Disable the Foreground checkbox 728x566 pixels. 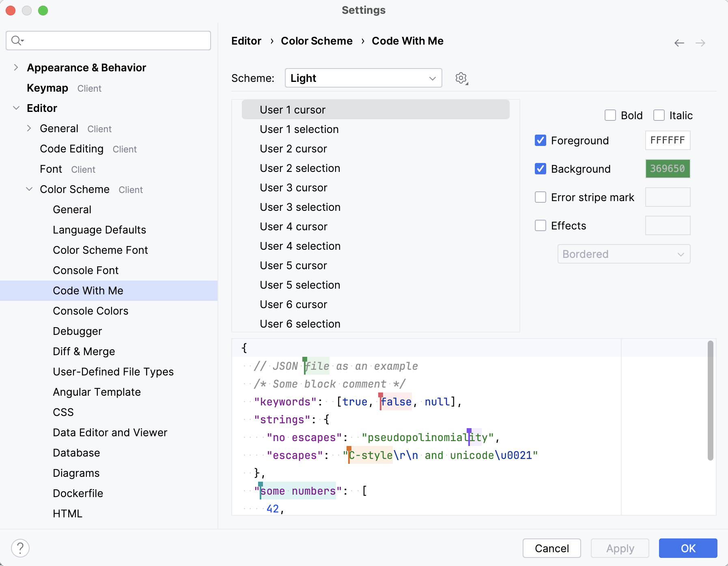click(540, 140)
